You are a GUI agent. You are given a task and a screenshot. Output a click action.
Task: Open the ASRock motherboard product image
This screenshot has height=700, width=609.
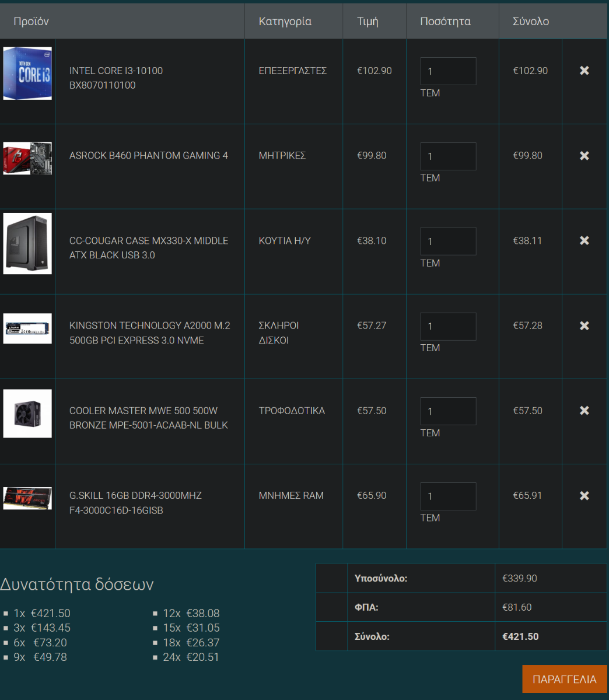coord(27,158)
